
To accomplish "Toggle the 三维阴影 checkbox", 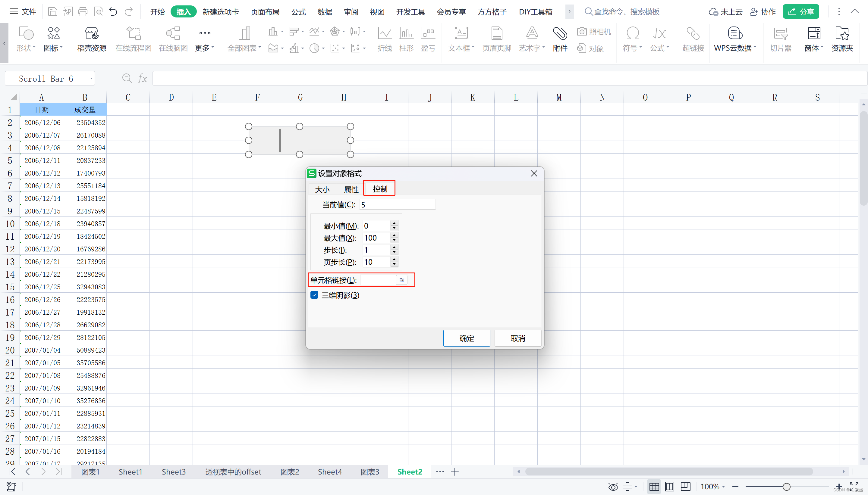I will (314, 295).
